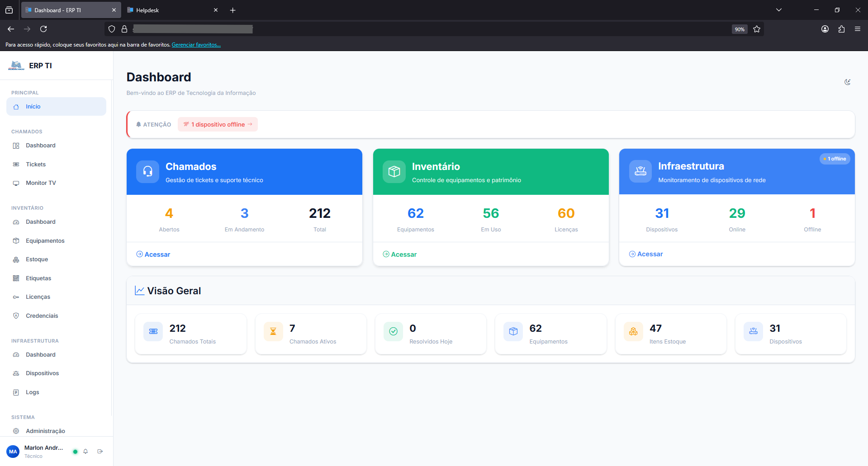Click the site padlock icon
The width and height of the screenshot is (868, 466).
[x=124, y=29]
